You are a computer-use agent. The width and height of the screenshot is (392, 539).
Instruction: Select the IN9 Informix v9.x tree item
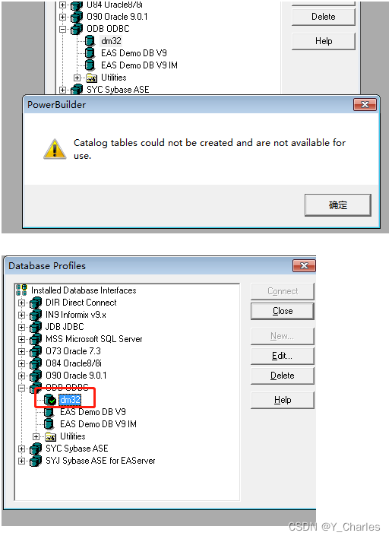click(x=75, y=315)
